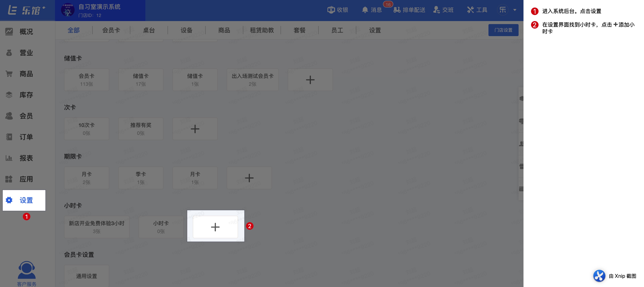Add a new 储值卡 with plus button
This screenshot has height=287, width=644.
[x=310, y=80]
